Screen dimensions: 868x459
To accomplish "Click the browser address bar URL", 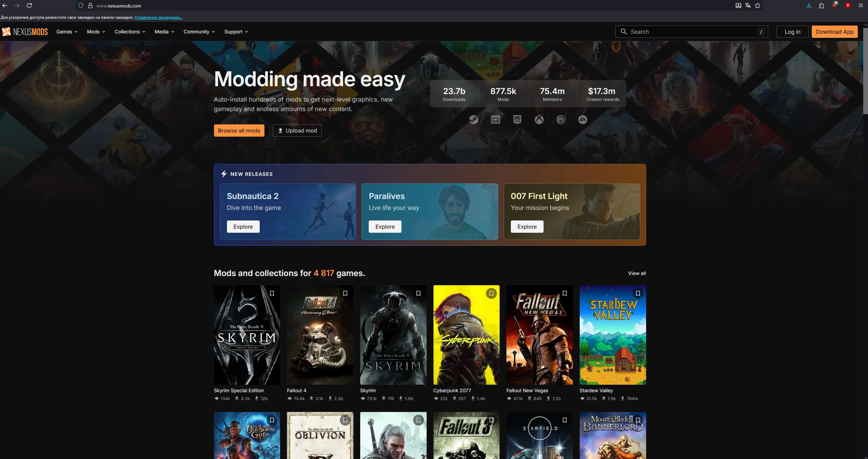I will click(x=119, y=6).
